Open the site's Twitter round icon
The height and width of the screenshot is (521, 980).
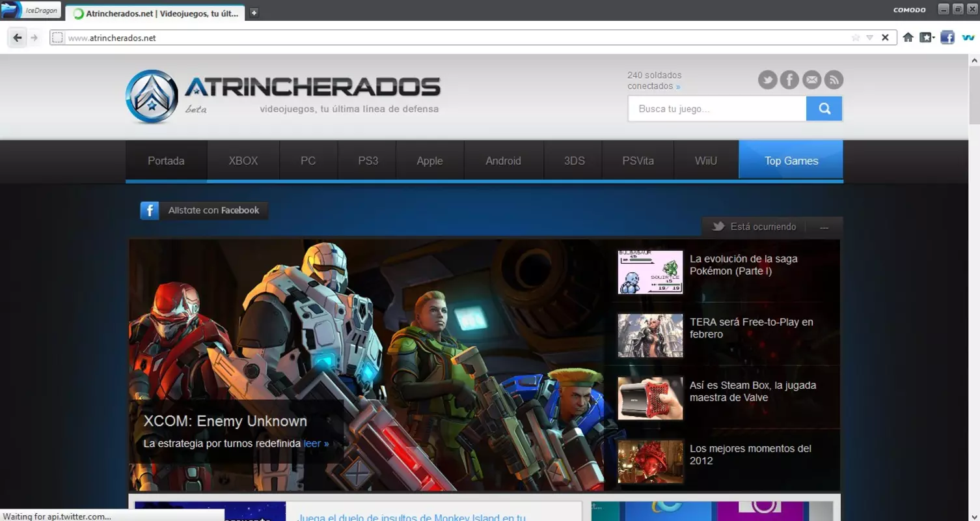[768, 80]
